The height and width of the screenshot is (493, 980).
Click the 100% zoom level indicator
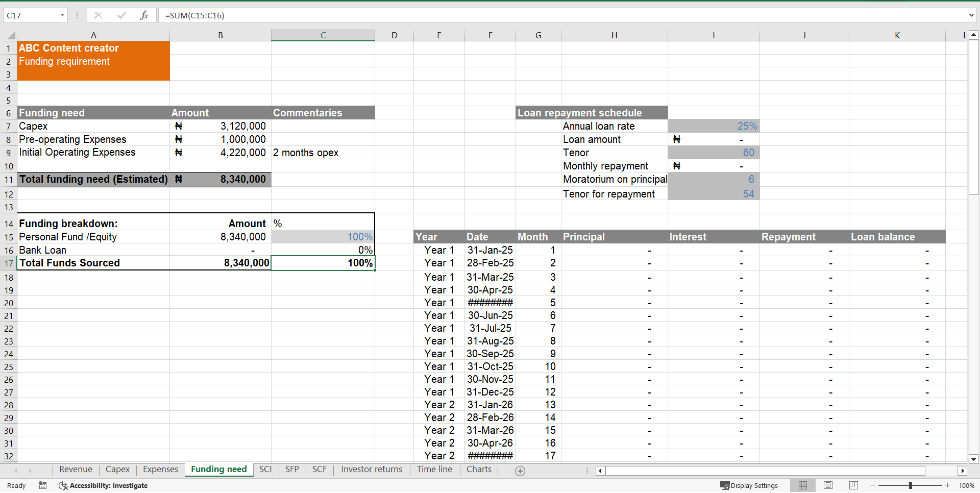click(966, 485)
